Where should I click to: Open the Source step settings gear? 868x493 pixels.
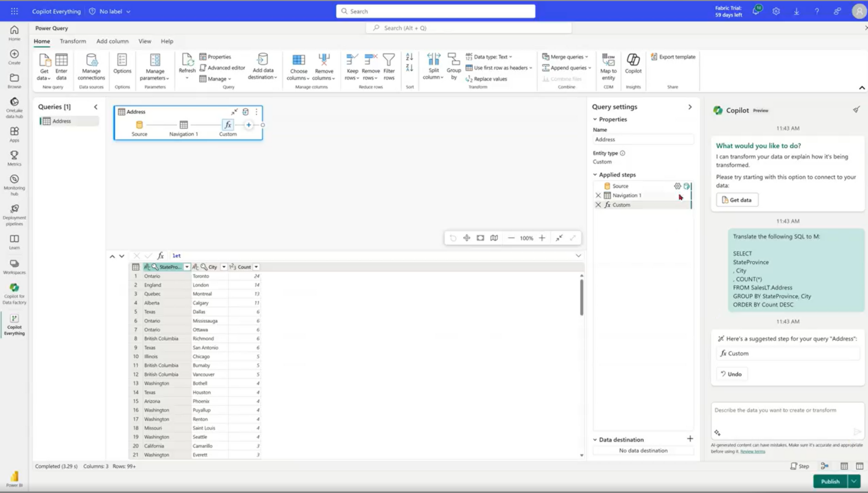point(677,186)
